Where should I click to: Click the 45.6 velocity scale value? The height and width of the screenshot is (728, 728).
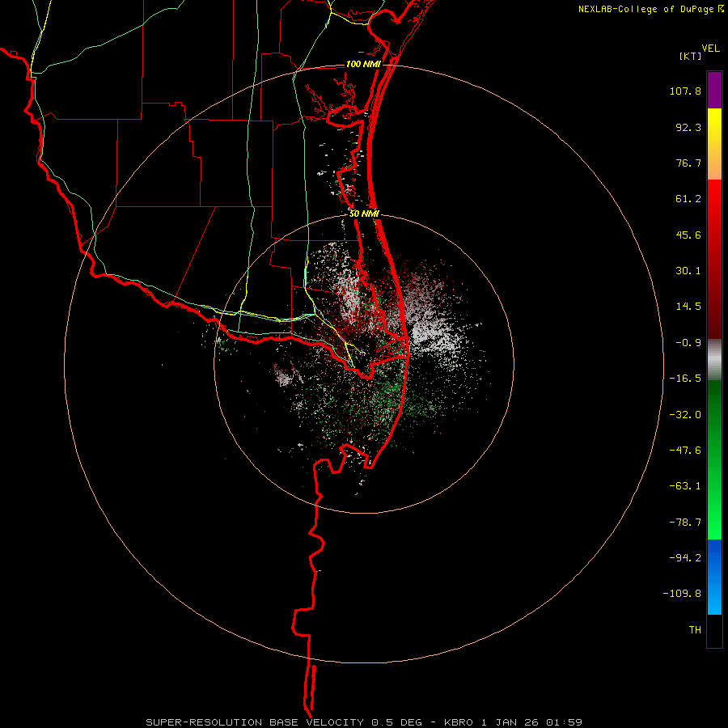click(688, 235)
